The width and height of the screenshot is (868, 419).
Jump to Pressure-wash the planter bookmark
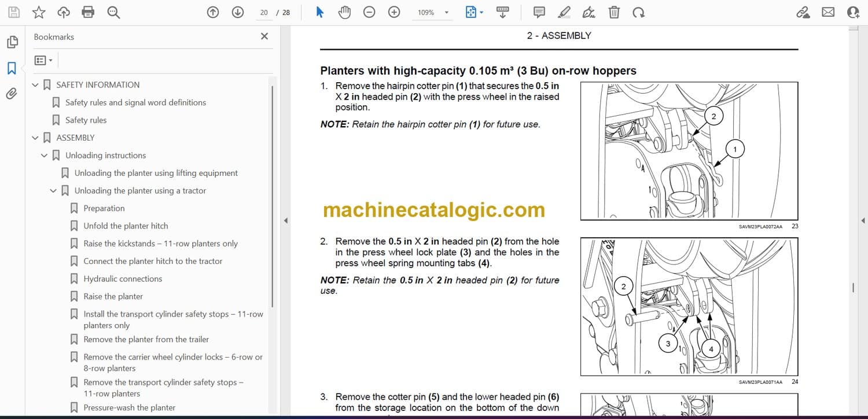129,407
